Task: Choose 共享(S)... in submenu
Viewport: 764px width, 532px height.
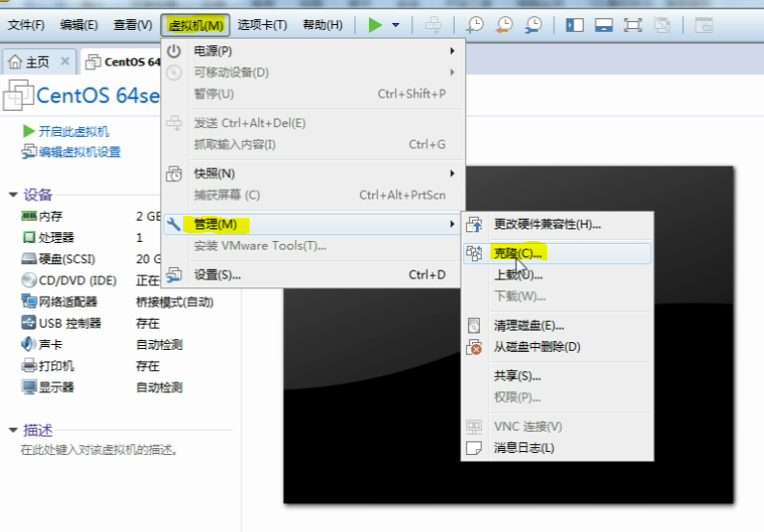Action: [x=558, y=376]
